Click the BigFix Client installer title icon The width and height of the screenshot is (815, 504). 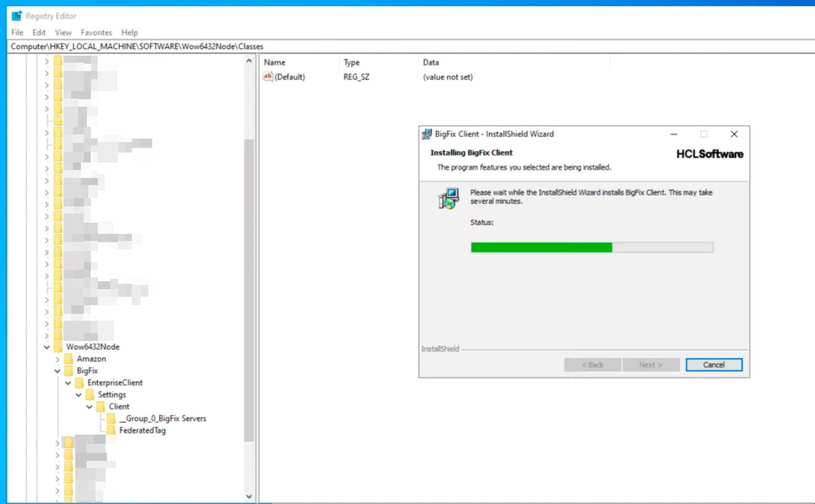coord(427,134)
